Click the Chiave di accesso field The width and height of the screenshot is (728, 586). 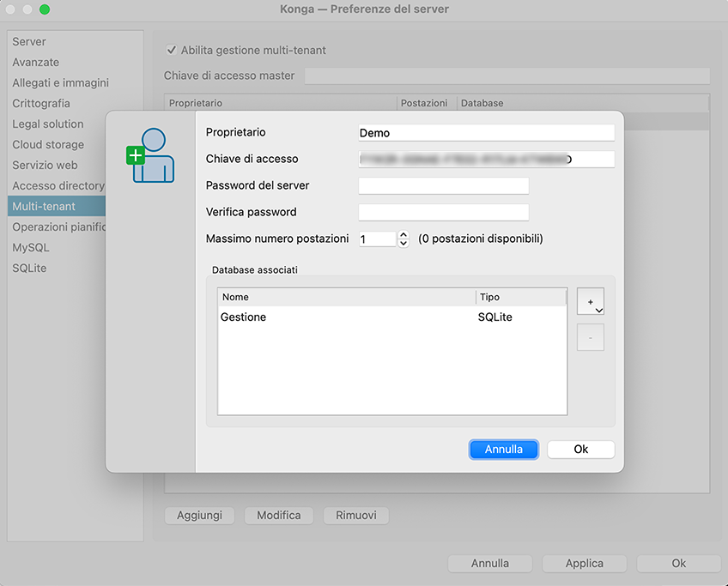tap(486, 160)
